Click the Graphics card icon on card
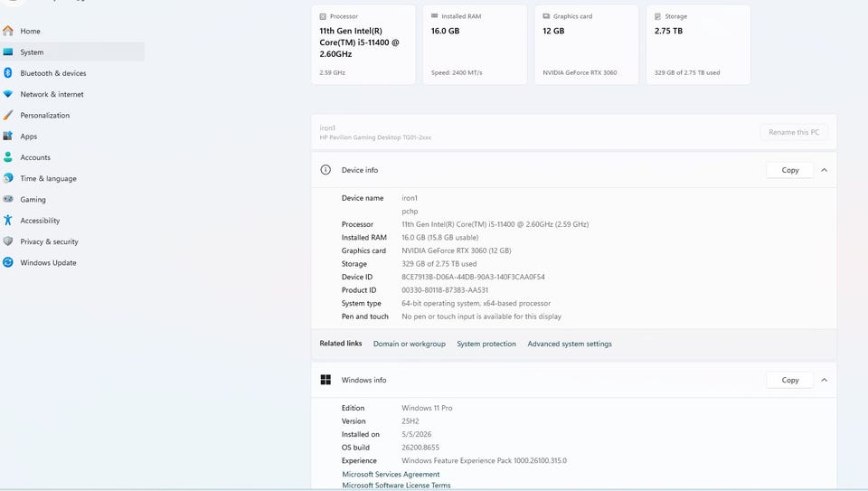 (x=546, y=16)
